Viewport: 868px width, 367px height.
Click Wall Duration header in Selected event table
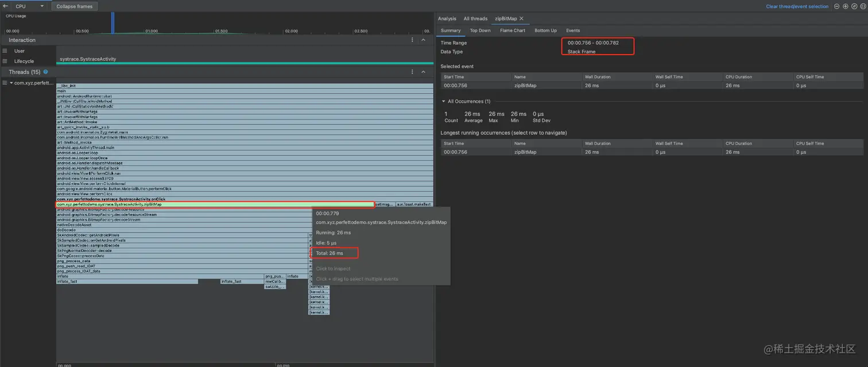(616, 77)
